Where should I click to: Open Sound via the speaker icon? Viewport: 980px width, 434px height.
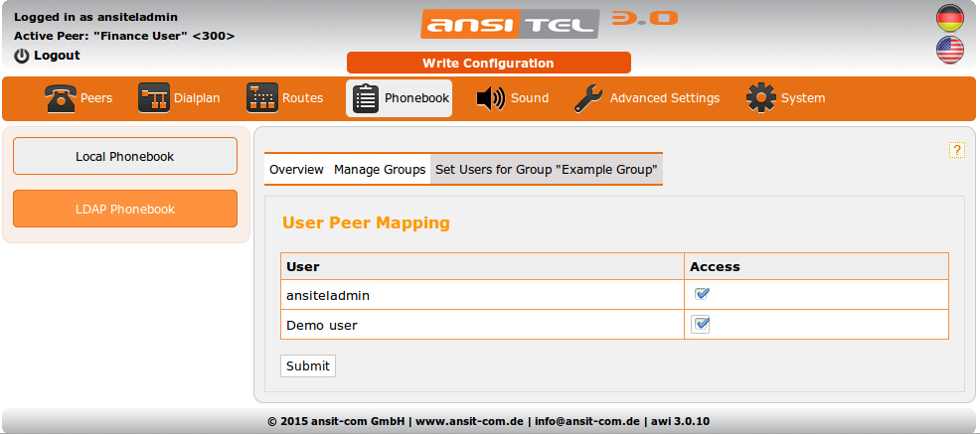point(491,98)
